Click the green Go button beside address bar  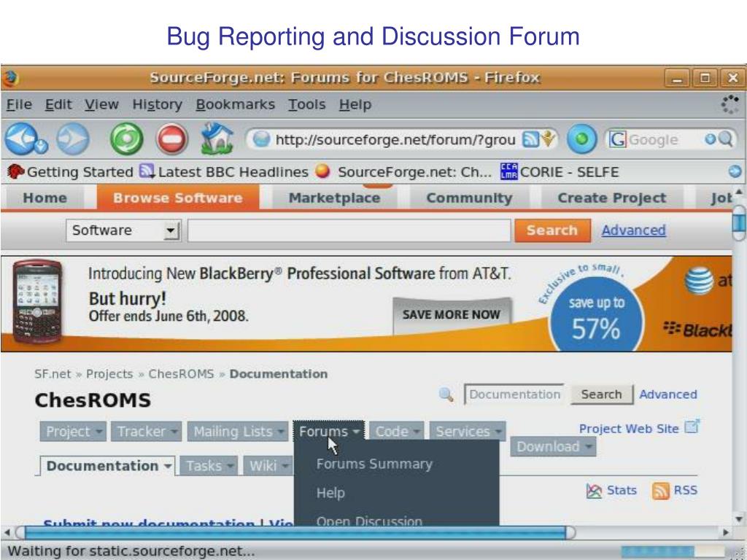[x=581, y=139]
